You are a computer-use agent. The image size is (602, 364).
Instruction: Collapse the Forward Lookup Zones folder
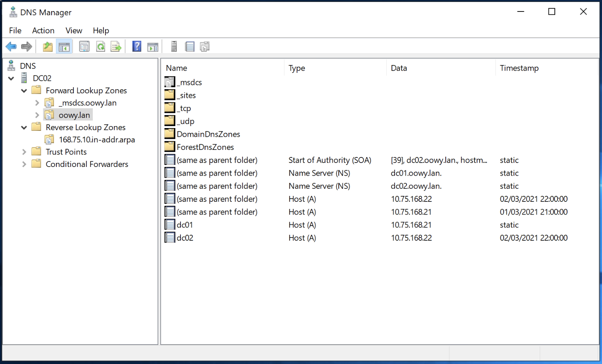[x=24, y=91]
